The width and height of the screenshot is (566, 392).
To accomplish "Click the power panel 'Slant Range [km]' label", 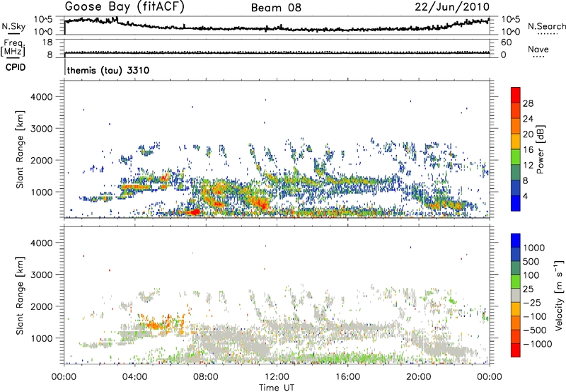I will point(21,149).
